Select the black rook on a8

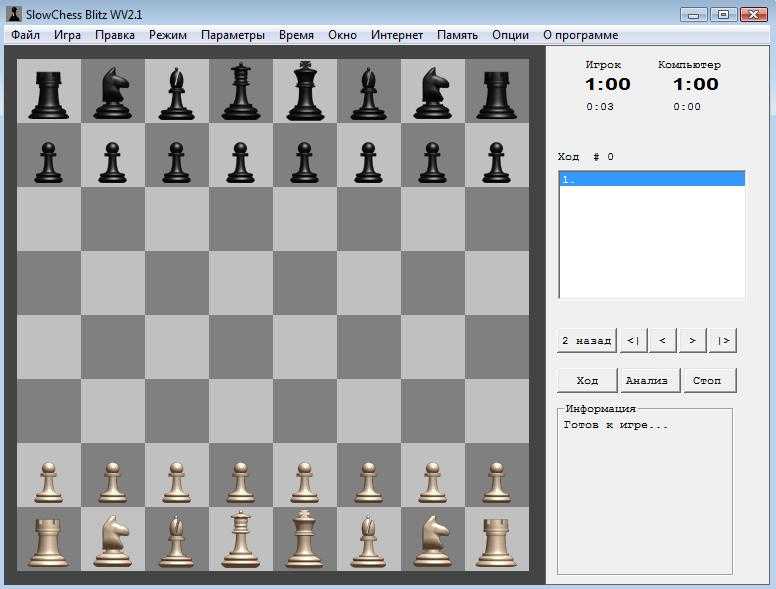pos(48,95)
